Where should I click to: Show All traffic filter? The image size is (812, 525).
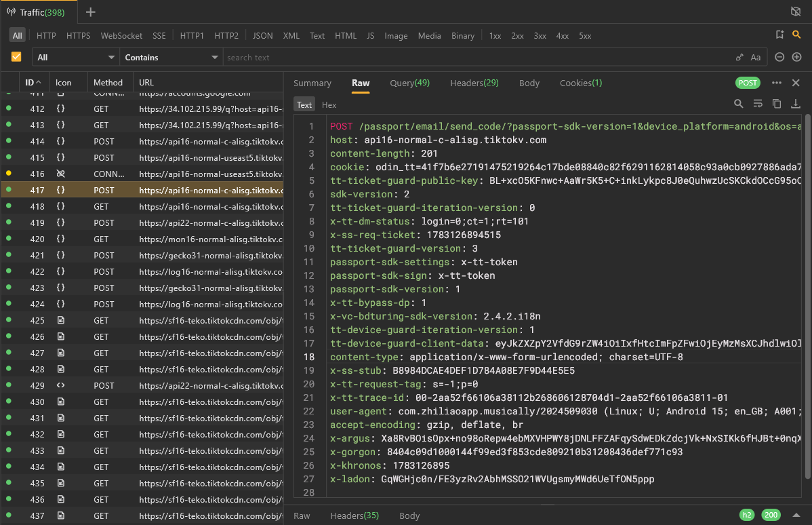17,36
